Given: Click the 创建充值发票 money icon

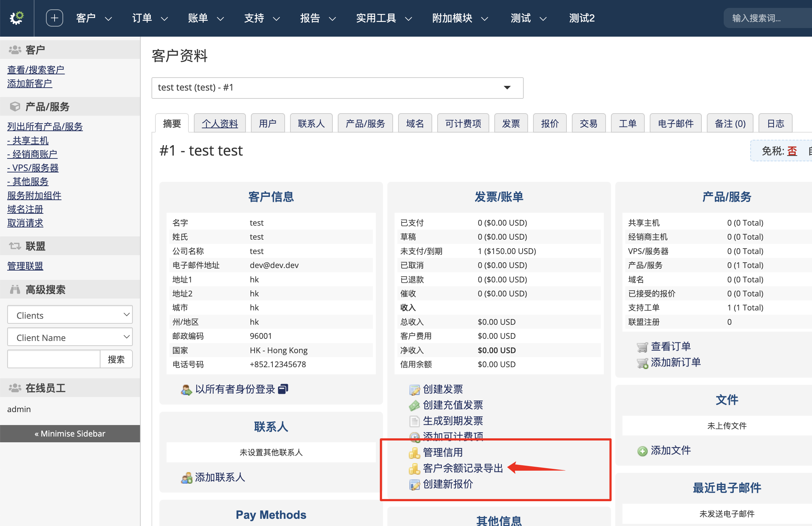Looking at the screenshot, I should [414, 405].
